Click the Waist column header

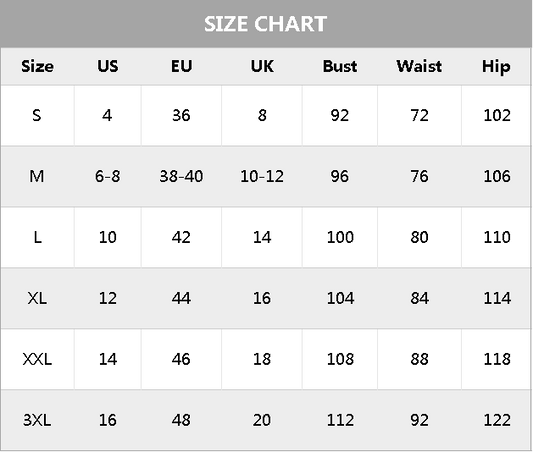tap(419, 66)
